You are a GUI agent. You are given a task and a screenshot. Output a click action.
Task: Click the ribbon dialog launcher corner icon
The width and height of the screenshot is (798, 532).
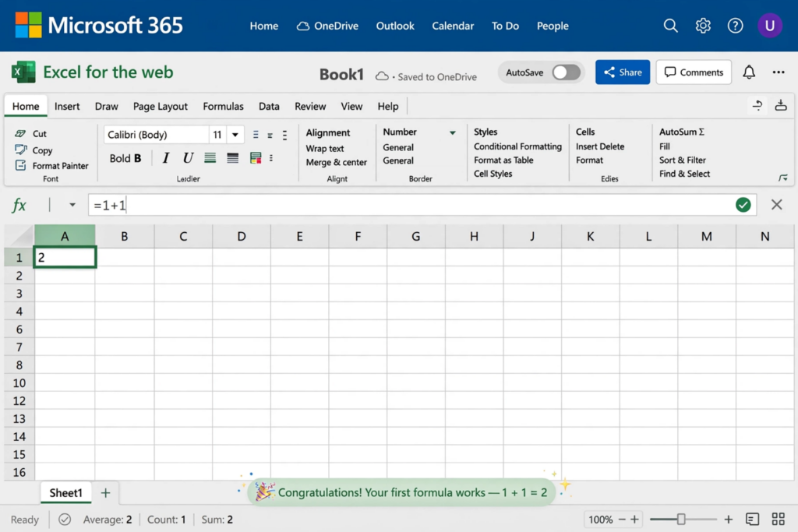pyautogui.click(x=782, y=178)
